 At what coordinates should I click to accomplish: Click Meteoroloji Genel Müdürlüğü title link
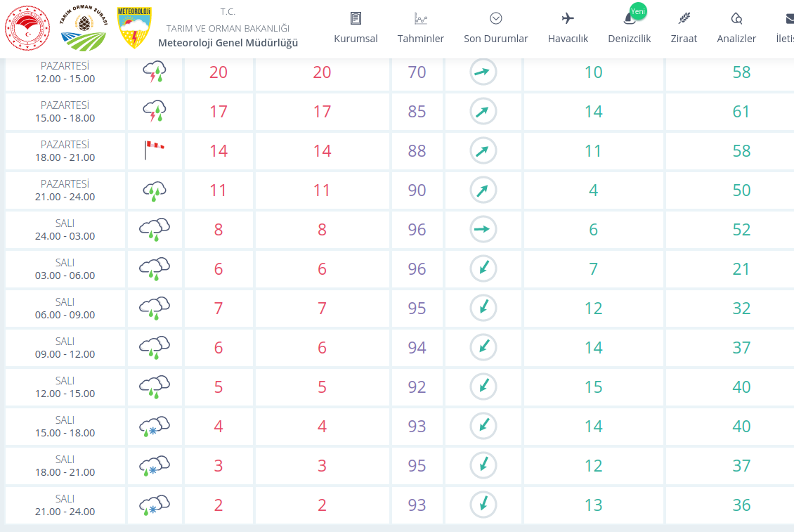(x=228, y=43)
